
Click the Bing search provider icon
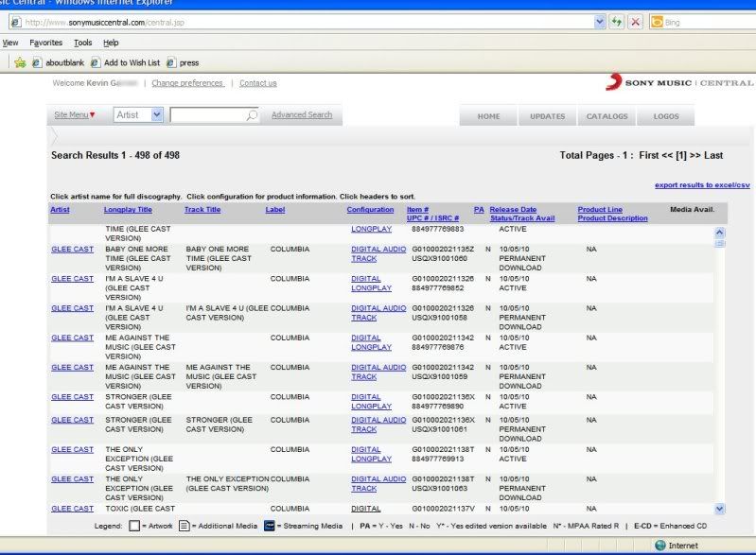coord(657,22)
